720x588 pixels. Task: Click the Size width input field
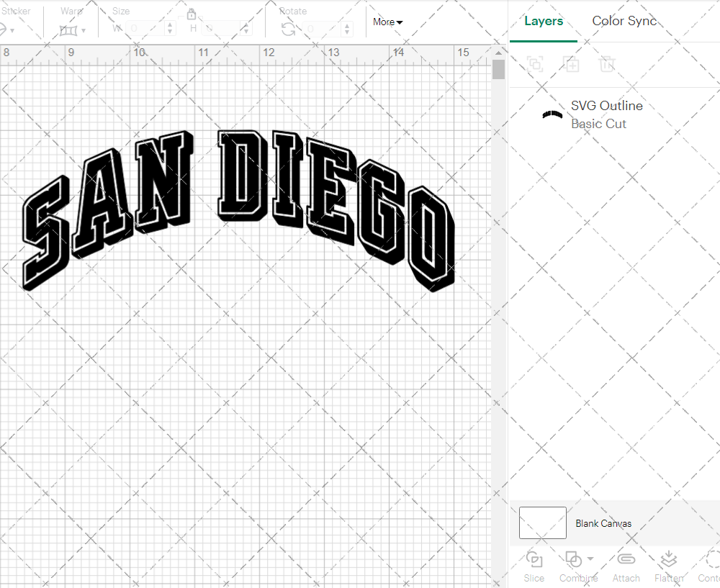coord(145,29)
